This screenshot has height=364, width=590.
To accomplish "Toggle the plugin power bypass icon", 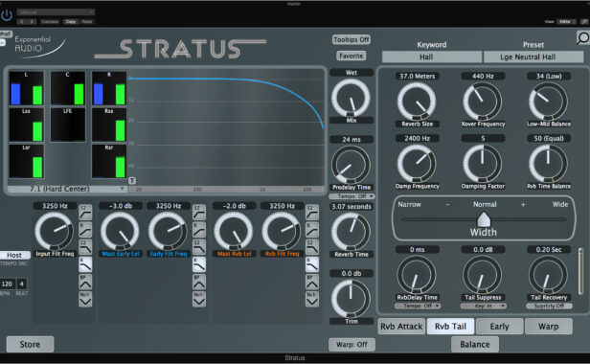I will [x=7, y=15].
